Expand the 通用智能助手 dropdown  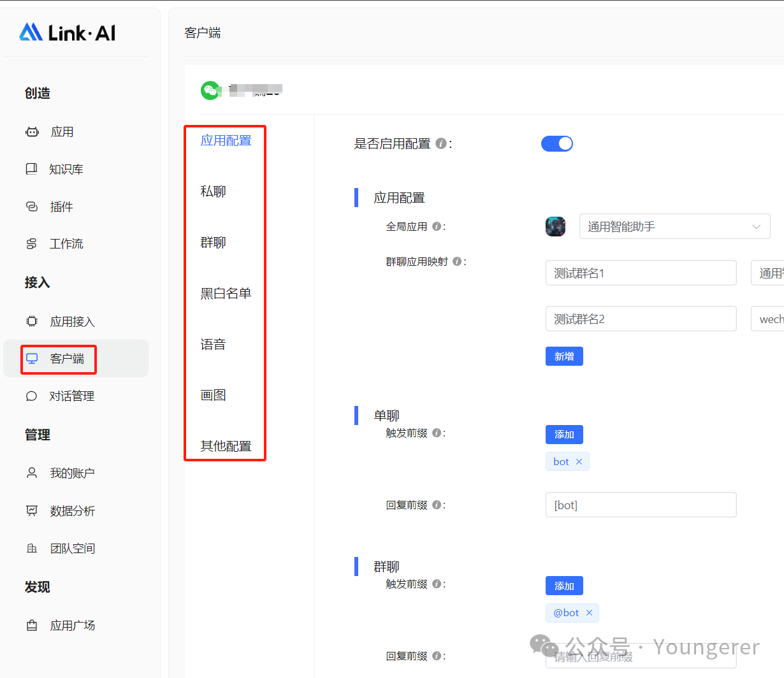[674, 226]
